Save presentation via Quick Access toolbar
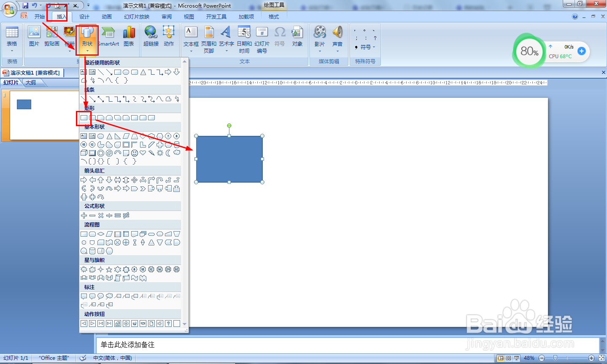Viewport: 607px width, 364px height. tap(25, 5)
